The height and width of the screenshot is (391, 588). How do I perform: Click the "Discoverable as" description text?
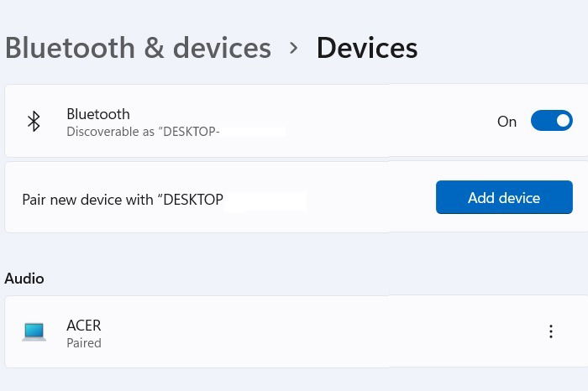[x=143, y=132]
